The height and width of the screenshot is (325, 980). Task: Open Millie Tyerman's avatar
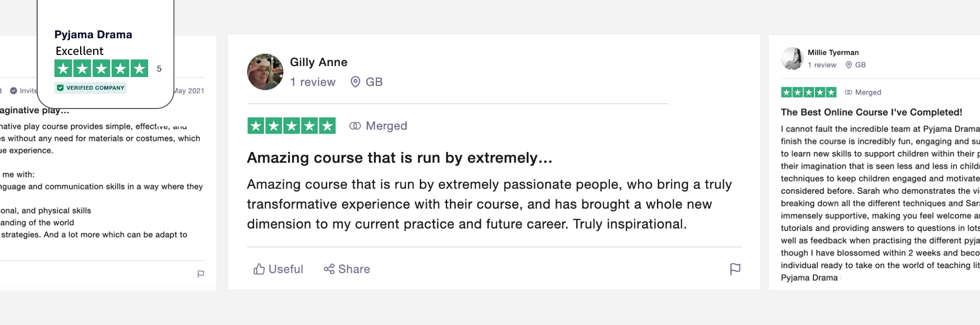tap(792, 59)
